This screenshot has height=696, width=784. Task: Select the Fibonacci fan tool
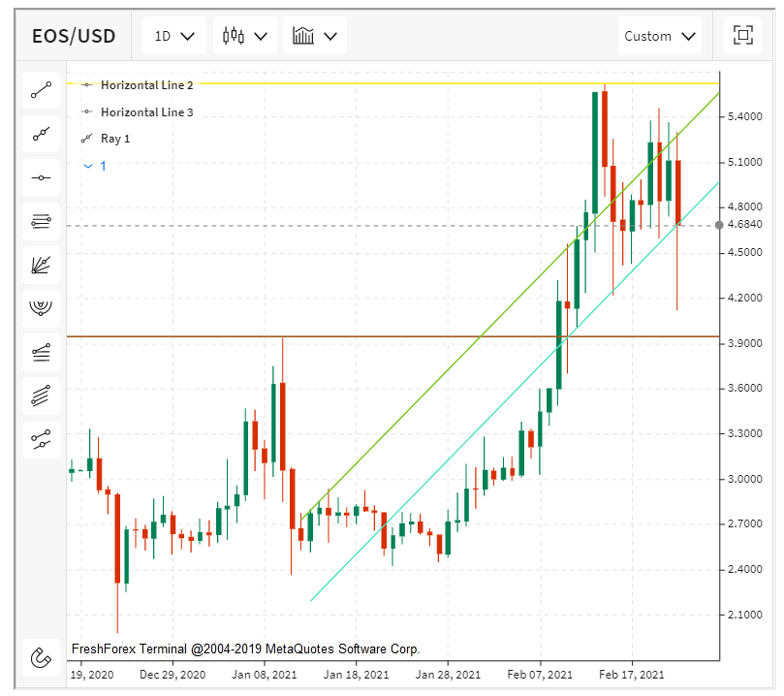(x=41, y=265)
